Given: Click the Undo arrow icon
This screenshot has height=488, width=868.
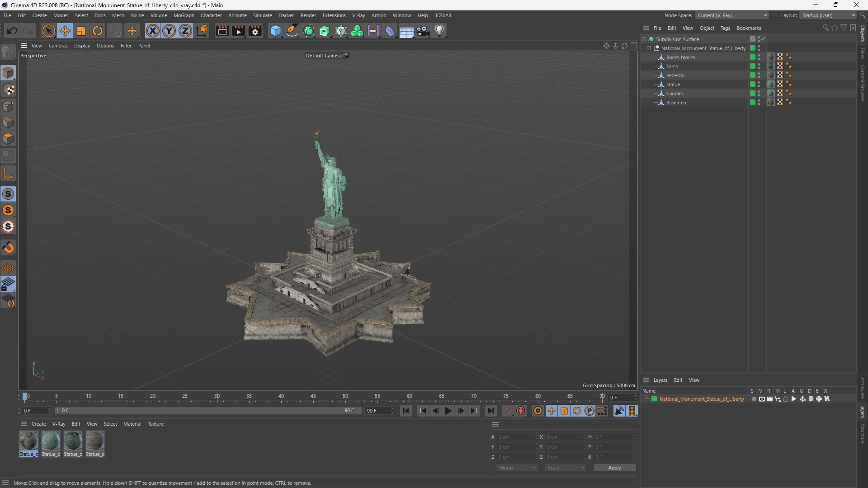Looking at the screenshot, I should tap(12, 31).
